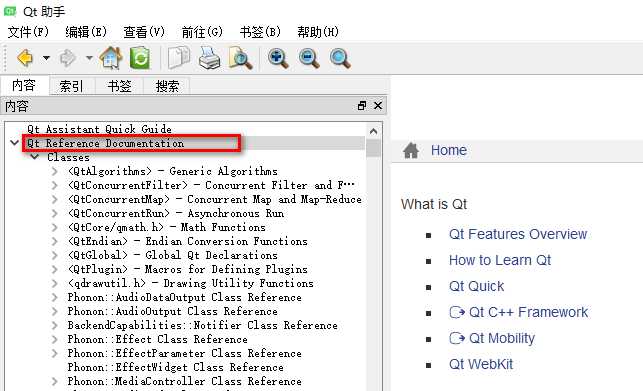The height and width of the screenshot is (391, 643).
Task: Click the home icon beside the Home link
Action: pyautogui.click(x=411, y=150)
